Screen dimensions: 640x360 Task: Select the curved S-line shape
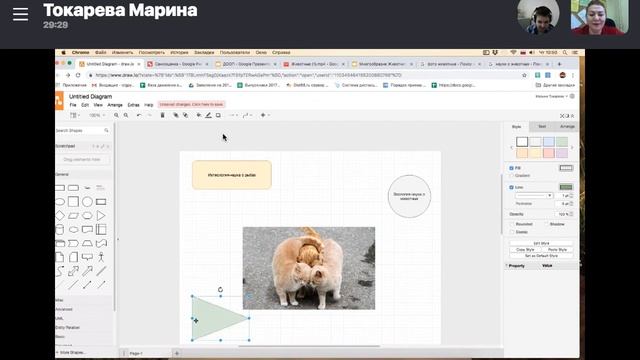(60, 271)
